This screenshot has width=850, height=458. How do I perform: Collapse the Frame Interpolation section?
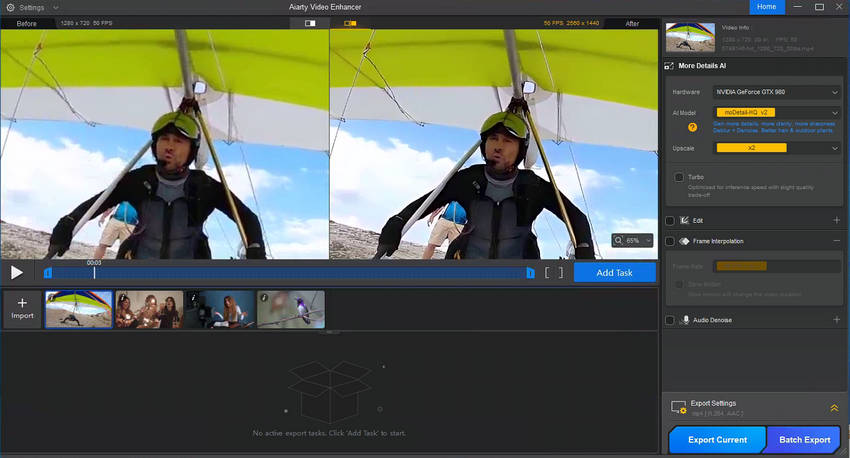[836, 241]
